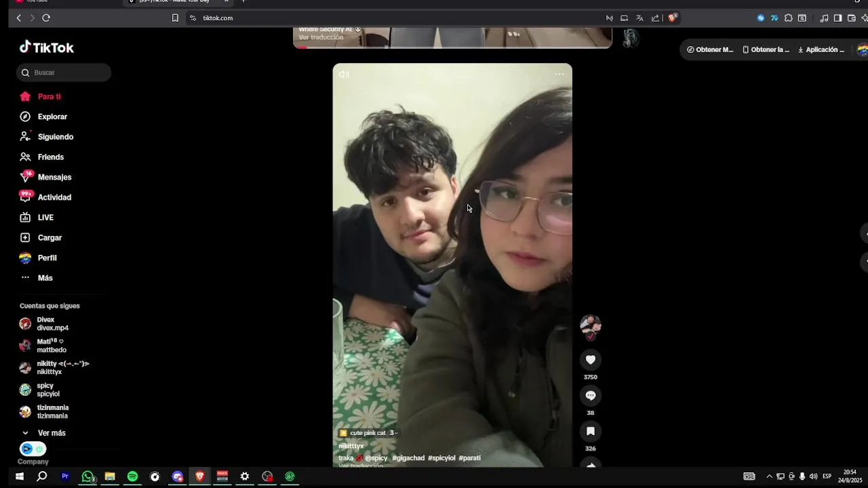Image resolution: width=868 pixels, height=488 pixels.
Task: Focus the Buscar search field
Action: tap(64, 73)
